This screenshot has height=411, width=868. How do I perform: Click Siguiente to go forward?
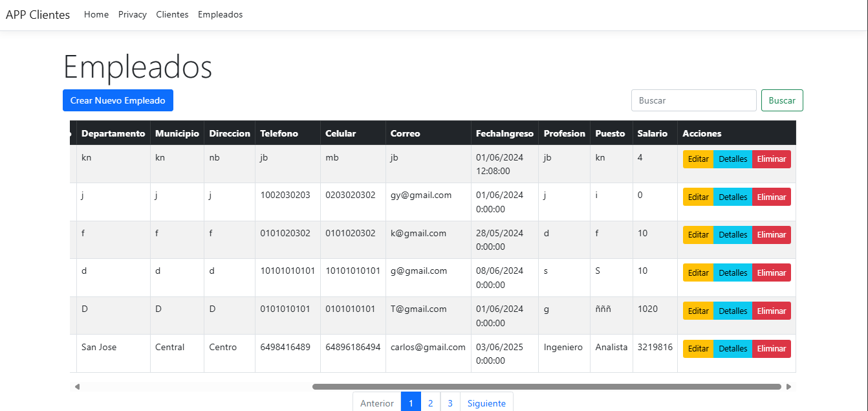(x=486, y=402)
